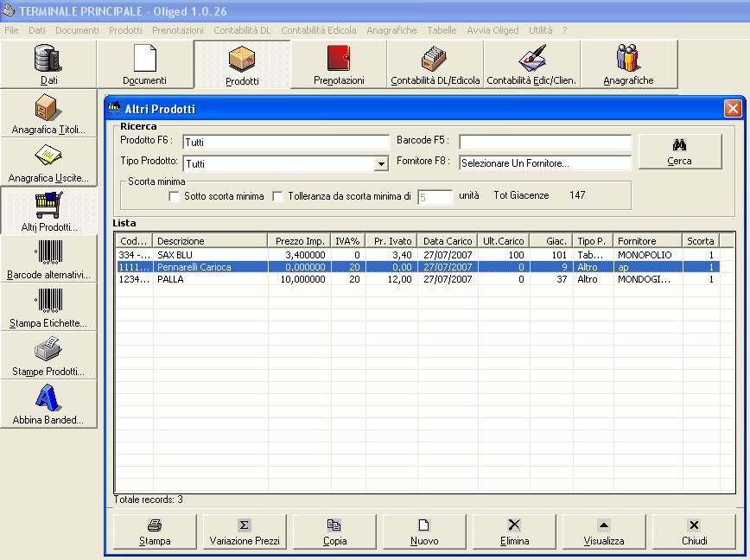Sort list by Giac. column header
The height and width of the screenshot is (560, 750).
[551, 241]
